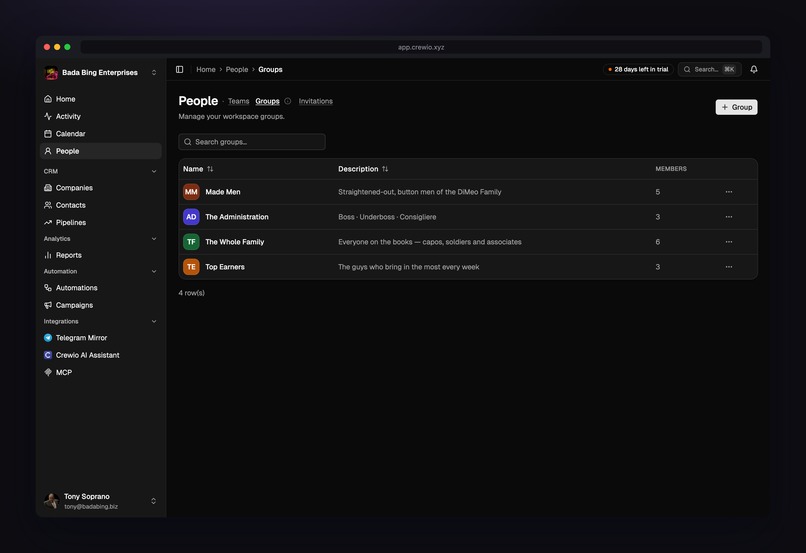Open more options for The Whole Family row
806x553 pixels.
pos(728,242)
